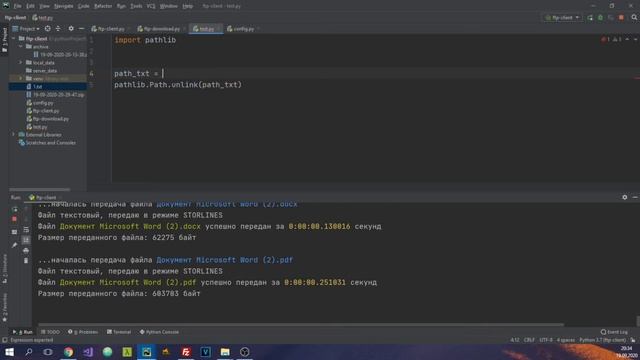Click the Print icon in Run panel
This screenshot has height=360, width=640.
pos(26,250)
